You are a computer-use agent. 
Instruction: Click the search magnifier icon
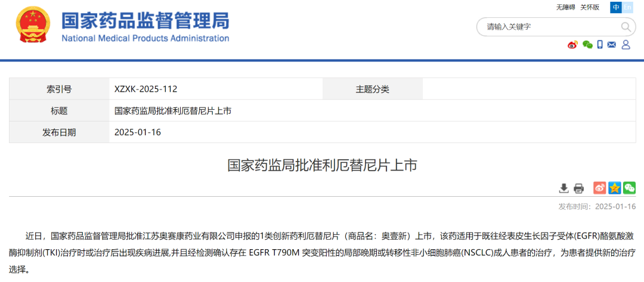coord(626,27)
